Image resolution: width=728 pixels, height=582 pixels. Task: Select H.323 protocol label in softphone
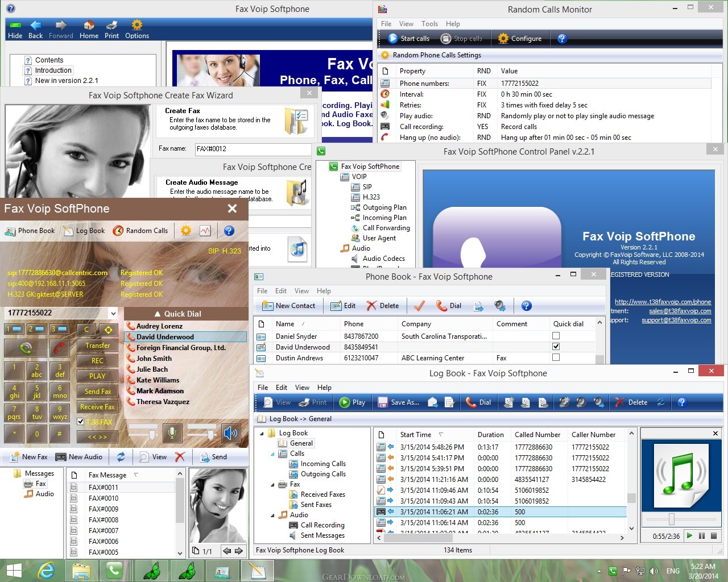point(231,251)
